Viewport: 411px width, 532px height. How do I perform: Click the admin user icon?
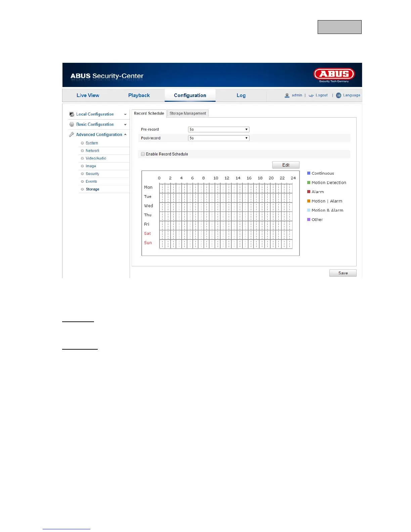(x=287, y=95)
